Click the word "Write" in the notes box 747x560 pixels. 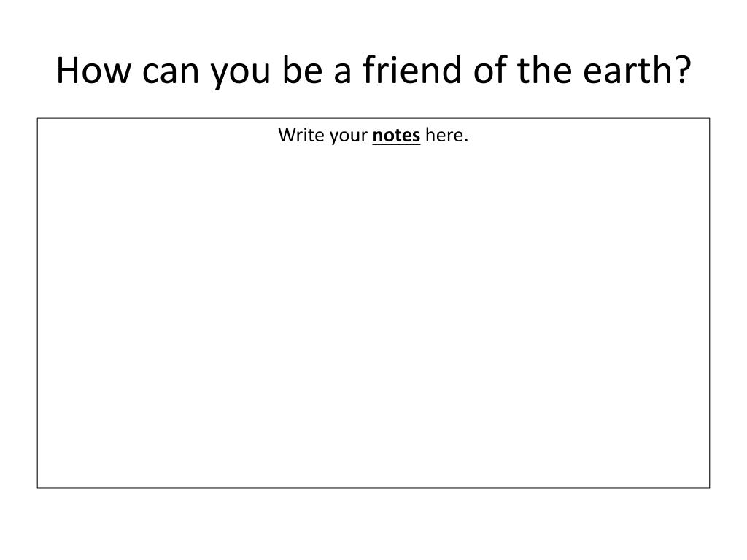(301, 135)
